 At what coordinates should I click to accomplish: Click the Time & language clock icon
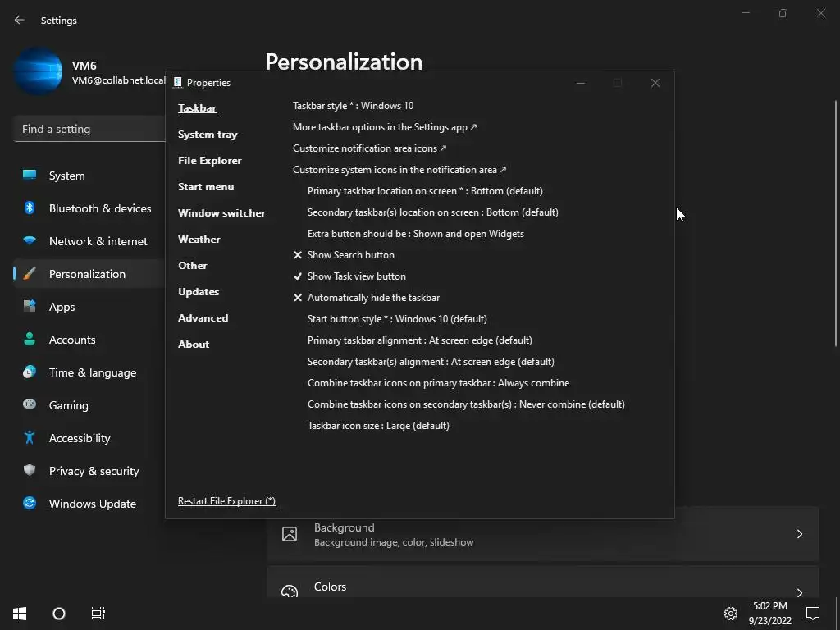[30, 372]
